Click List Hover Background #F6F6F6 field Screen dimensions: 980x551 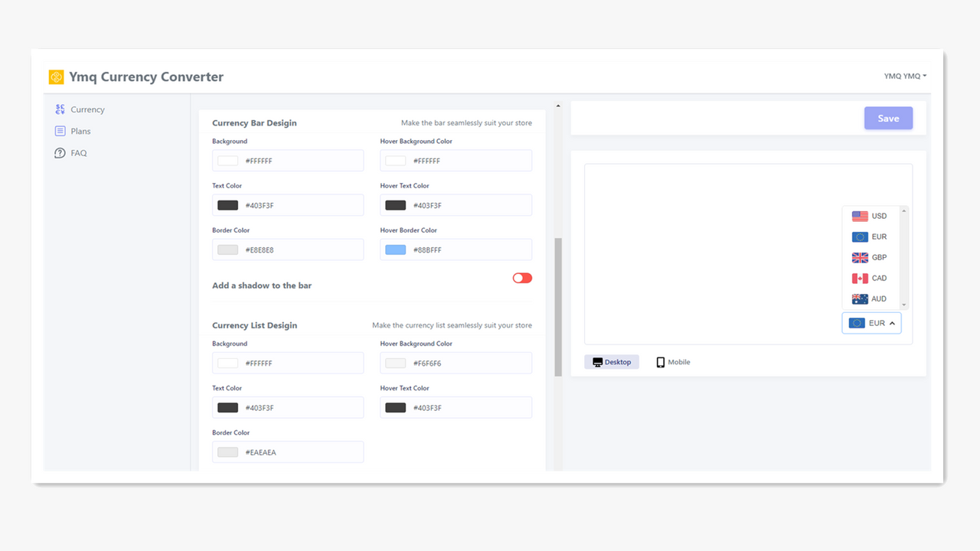[456, 364]
